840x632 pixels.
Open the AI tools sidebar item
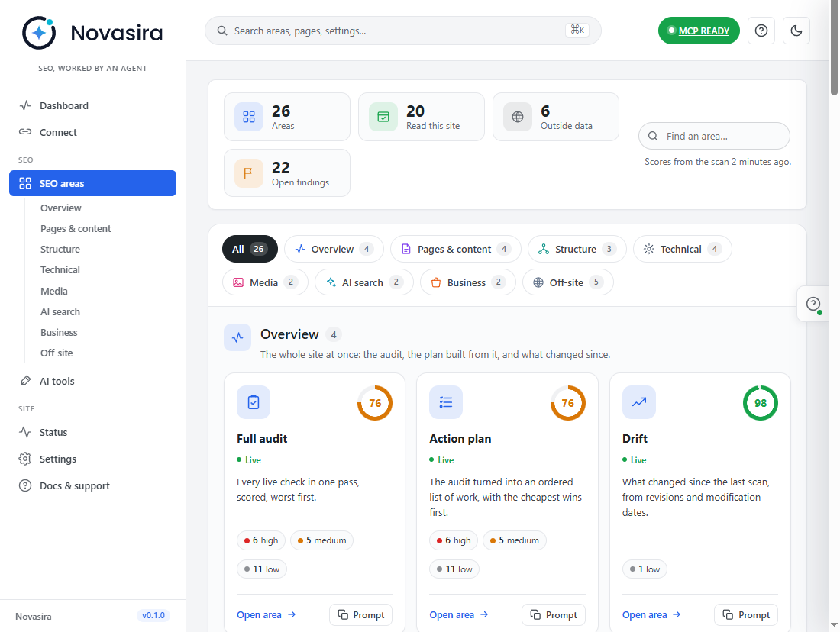coord(57,381)
